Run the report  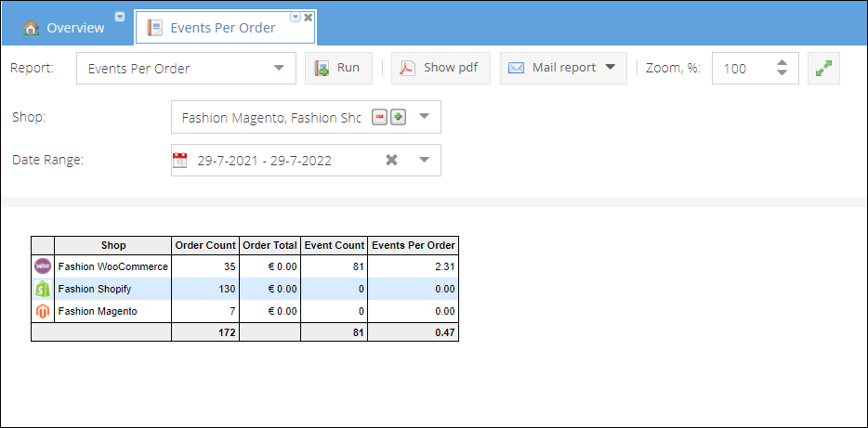click(x=339, y=69)
